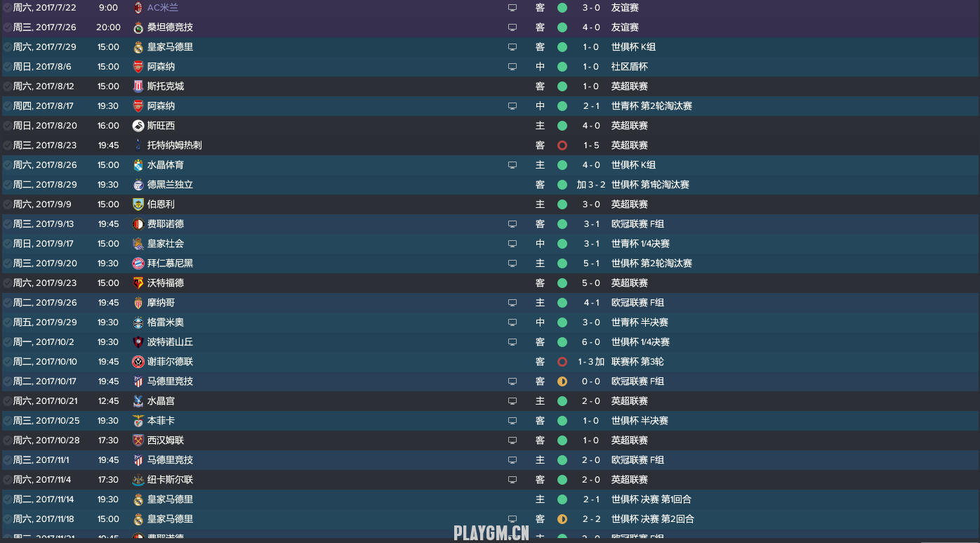Select the 世俱杯 决赛 第1回合 competition text
980x543 pixels.
651,499
